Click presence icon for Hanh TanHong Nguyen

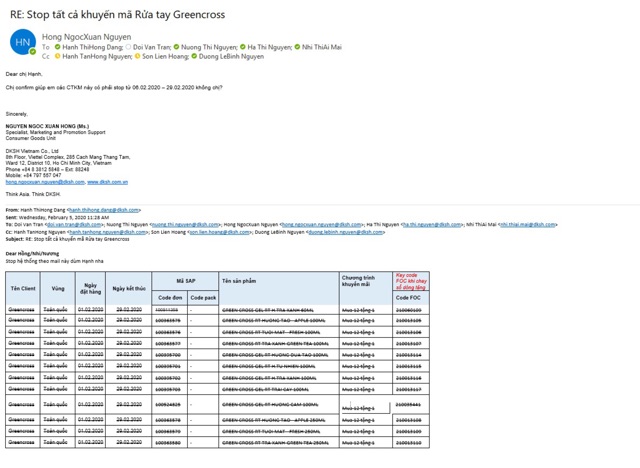click(58, 57)
